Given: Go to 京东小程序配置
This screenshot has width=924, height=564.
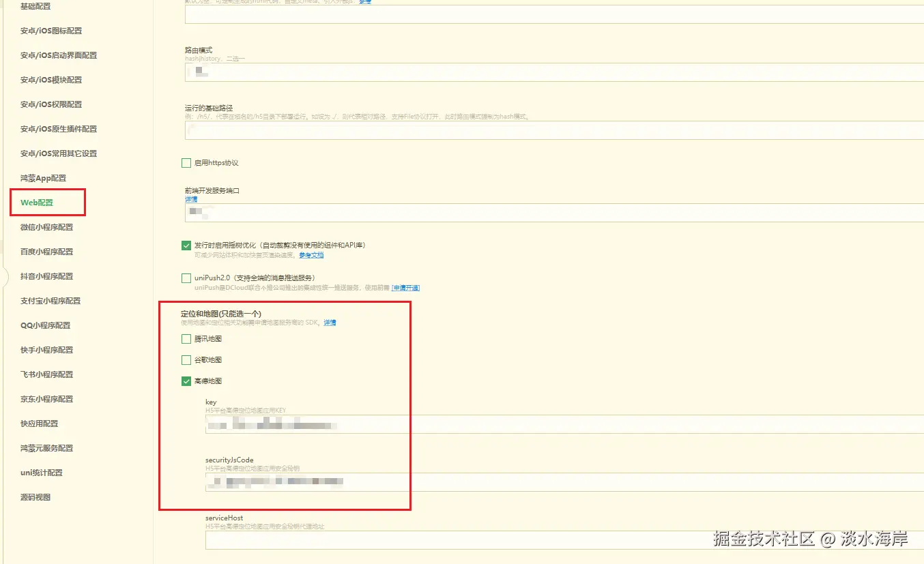Looking at the screenshot, I should coord(46,399).
